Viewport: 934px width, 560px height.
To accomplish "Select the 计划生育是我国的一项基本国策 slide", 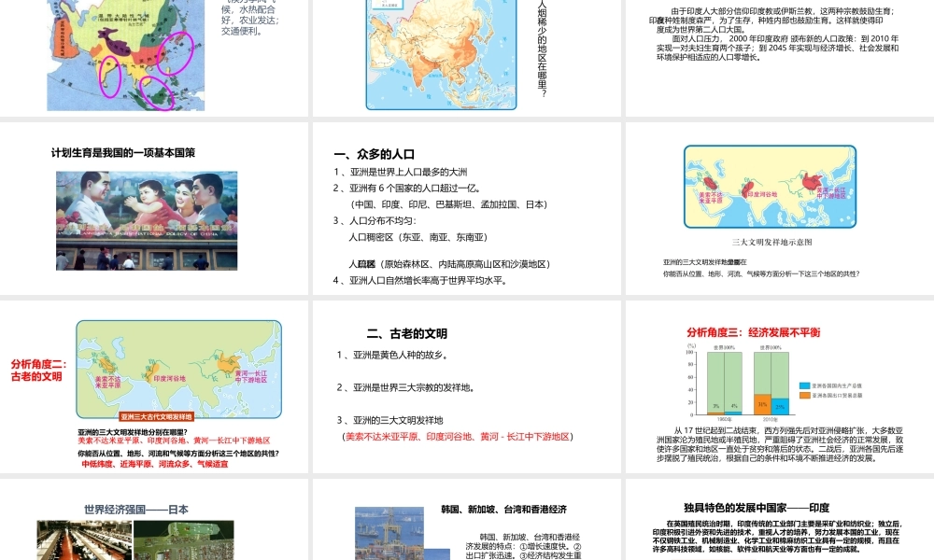I will (154, 209).
